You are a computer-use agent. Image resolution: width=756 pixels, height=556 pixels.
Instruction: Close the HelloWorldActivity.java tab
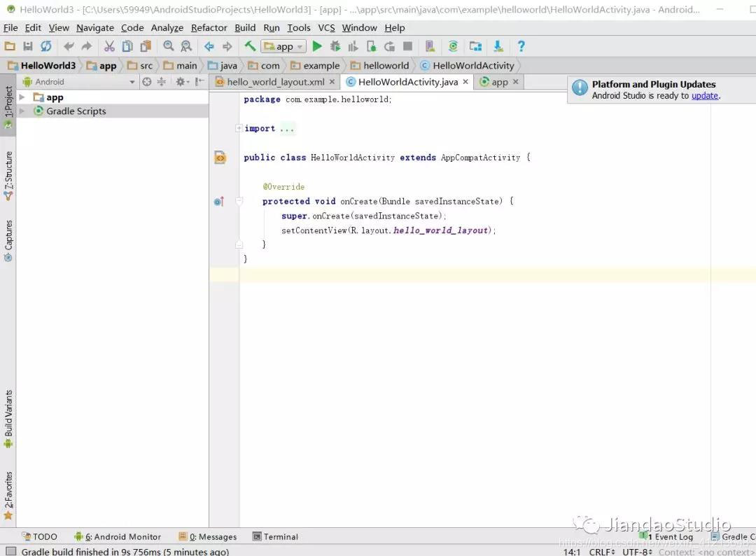465,82
